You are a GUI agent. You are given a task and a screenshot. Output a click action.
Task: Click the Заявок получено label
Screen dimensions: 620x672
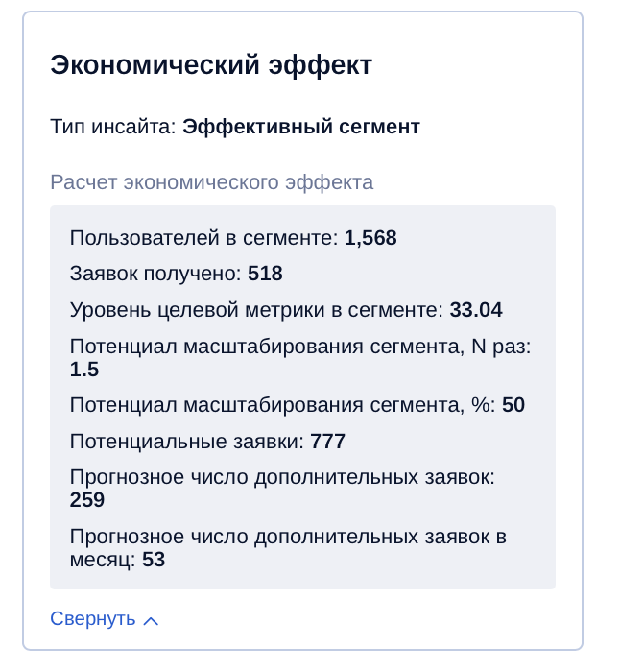[x=155, y=274]
